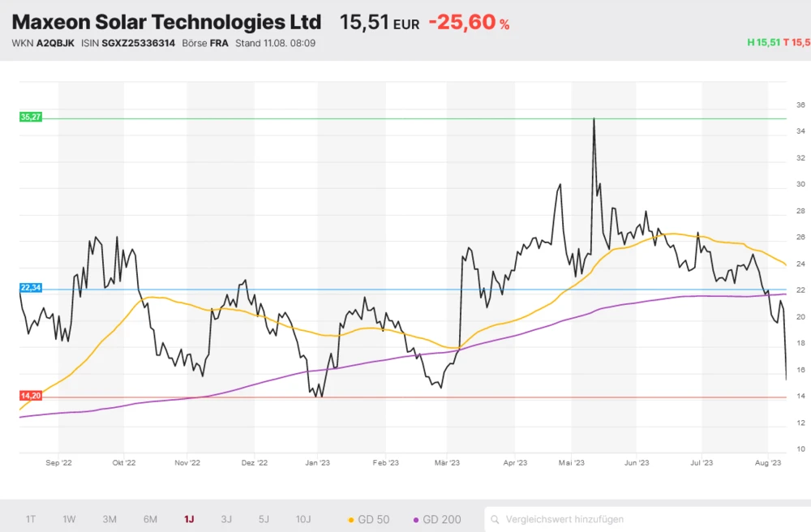
Task: Click the green 35,27 high price marker
Action: [30, 118]
